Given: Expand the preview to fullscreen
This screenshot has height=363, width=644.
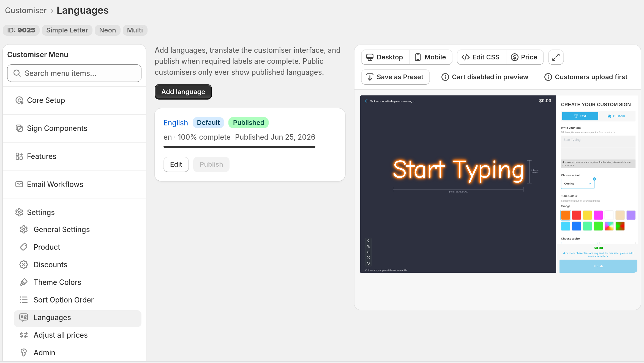Looking at the screenshot, I should click(556, 57).
